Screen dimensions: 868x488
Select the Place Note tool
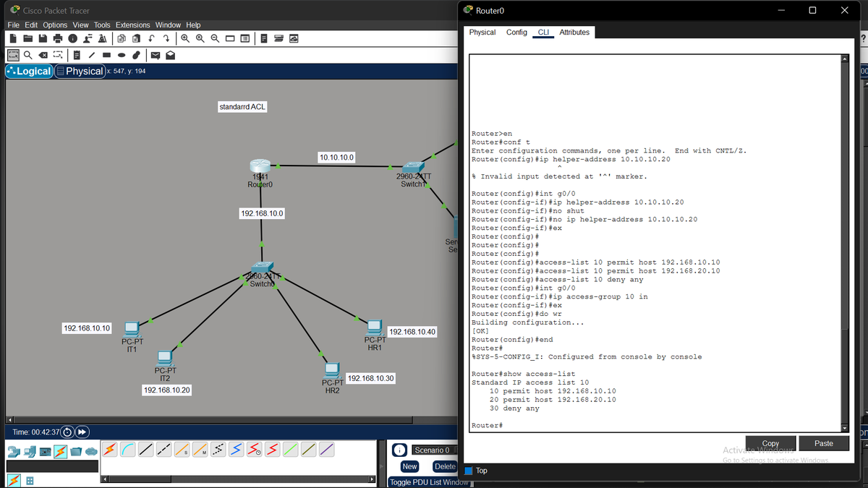click(76, 54)
